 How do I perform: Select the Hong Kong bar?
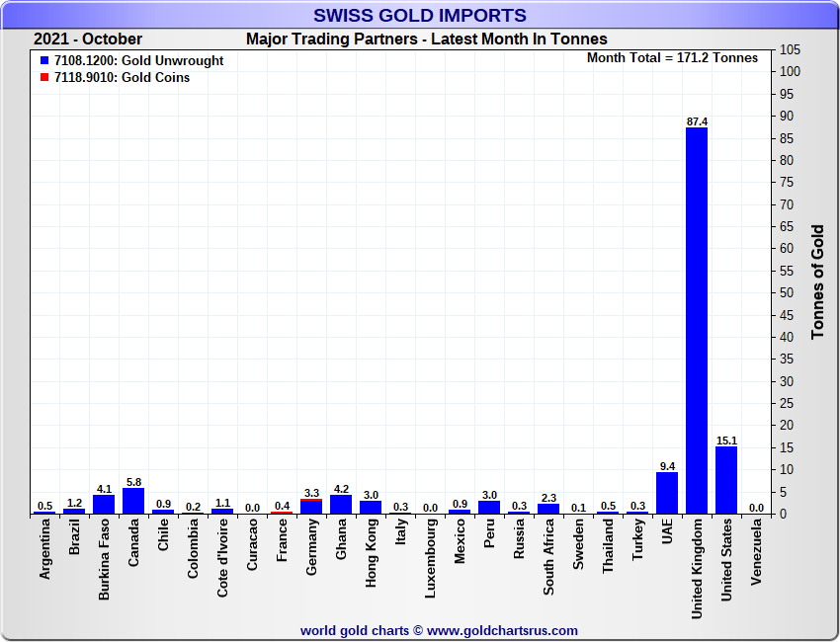[371, 508]
